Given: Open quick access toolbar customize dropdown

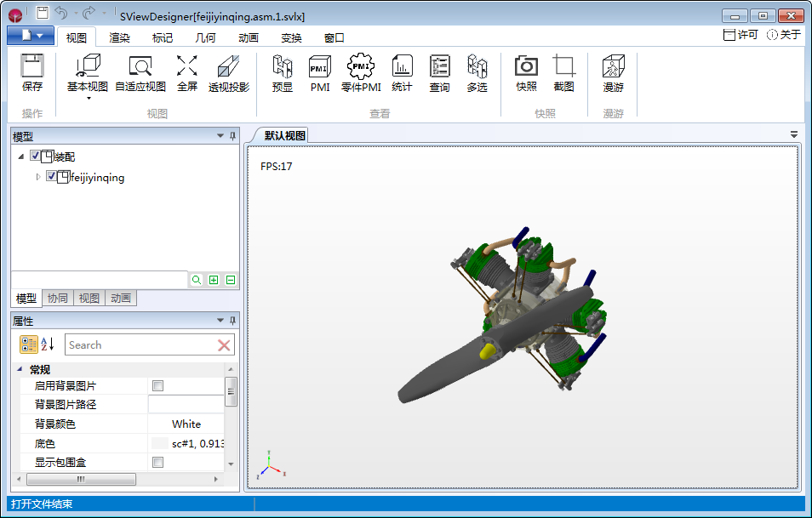Looking at the screenshot, I should (104, 13).
